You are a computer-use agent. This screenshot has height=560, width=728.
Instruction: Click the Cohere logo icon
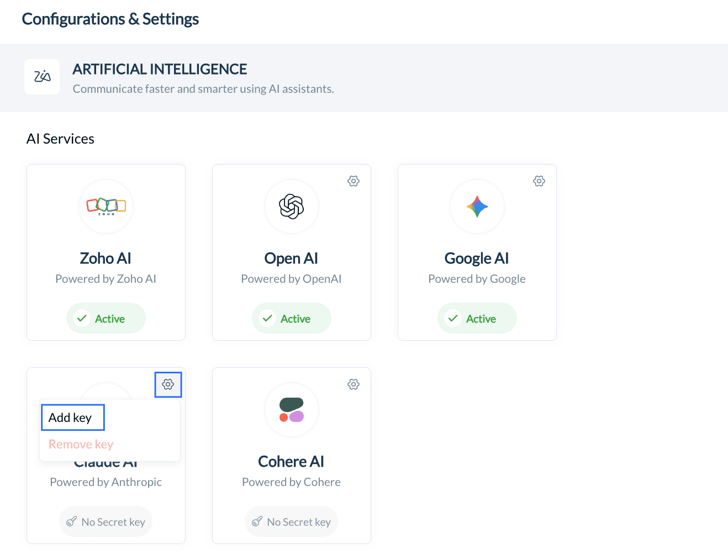click(x=292, y=410)
